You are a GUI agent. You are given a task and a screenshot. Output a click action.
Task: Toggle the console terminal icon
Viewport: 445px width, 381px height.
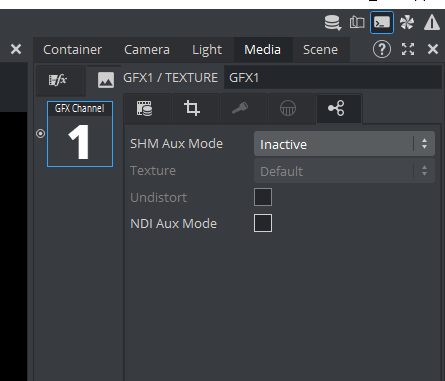point(382,23)
